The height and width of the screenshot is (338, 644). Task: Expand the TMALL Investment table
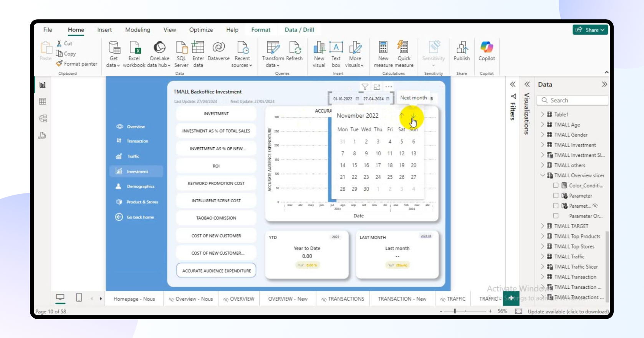542,145
